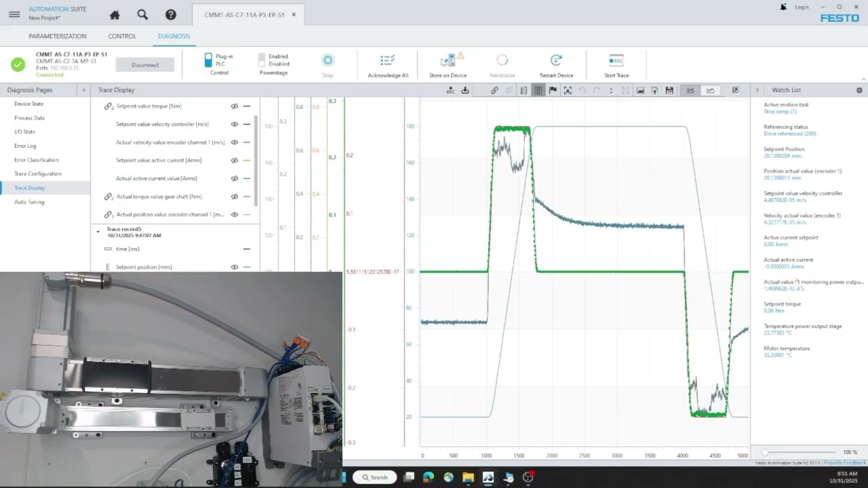This screenshot has width=868, height=488.
Task: Collapse the Watch List panel arrow
Action: click(x=757, y=90)
